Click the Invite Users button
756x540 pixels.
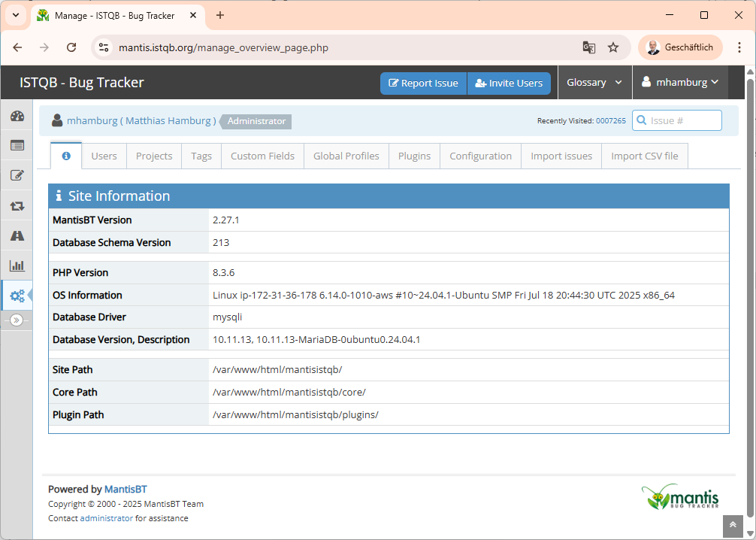[x=510, y=83]
